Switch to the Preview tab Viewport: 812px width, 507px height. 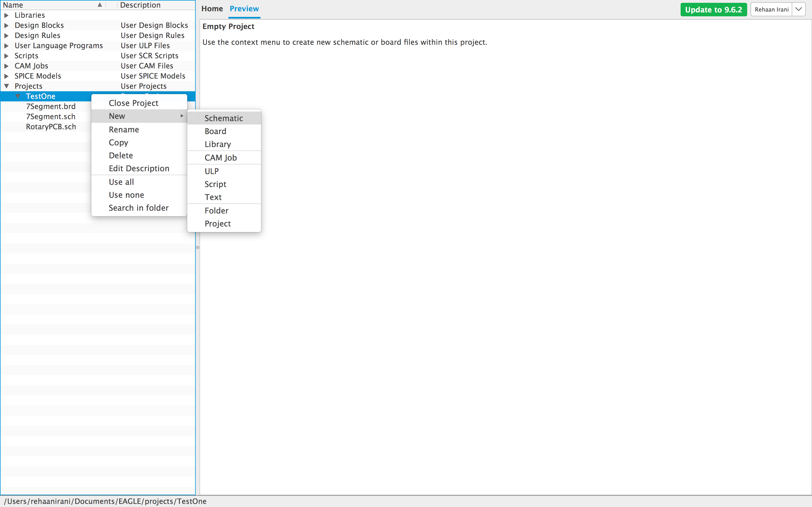[x=244, y=8]
